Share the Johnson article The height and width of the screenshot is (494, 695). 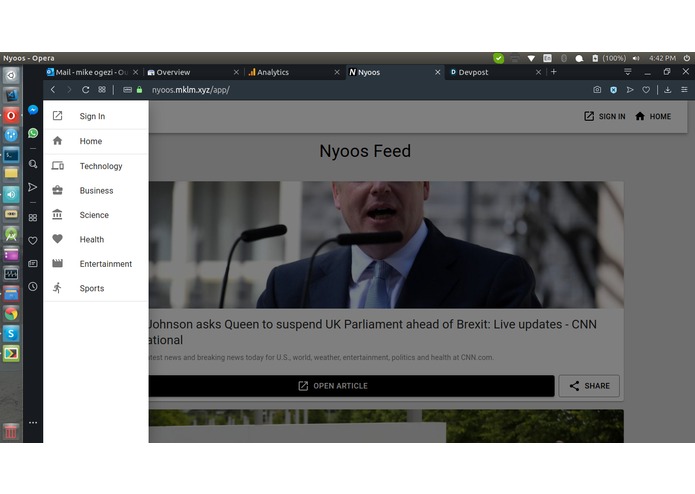pos(589,386)
